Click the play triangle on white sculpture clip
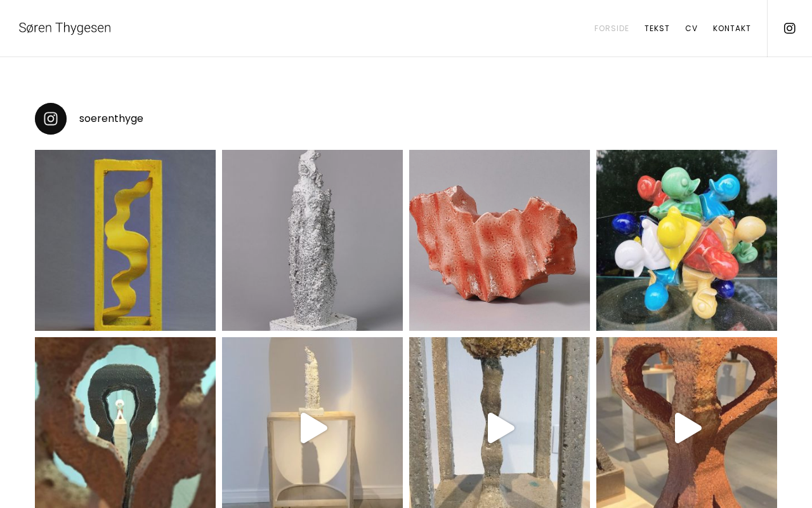 [313, 428]
